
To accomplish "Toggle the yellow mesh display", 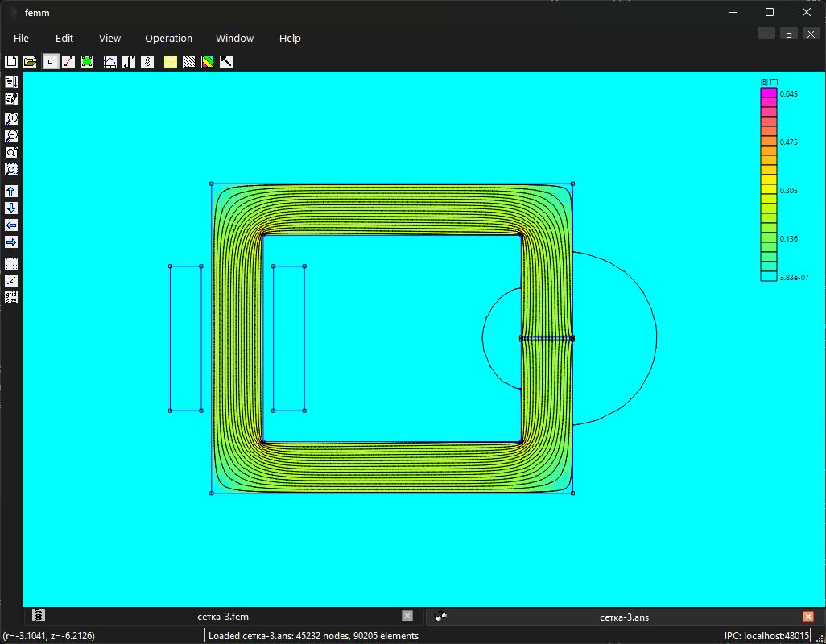I will point(171,62).
